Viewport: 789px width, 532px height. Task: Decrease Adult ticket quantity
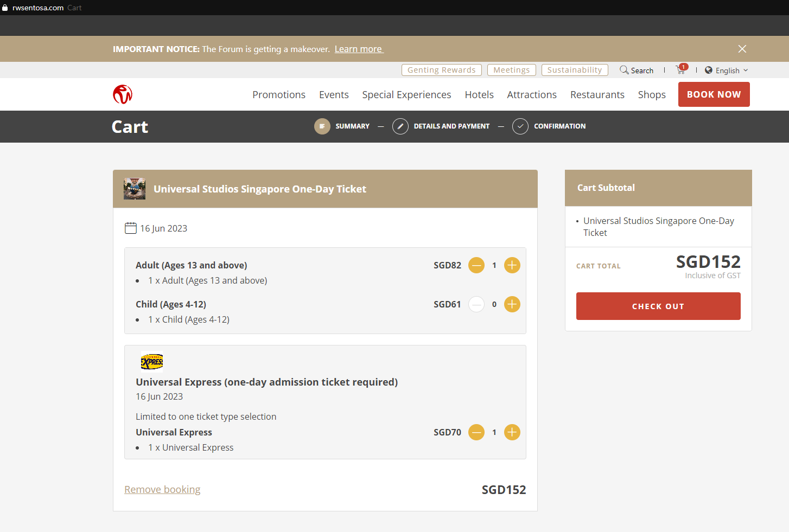point(476,265)
